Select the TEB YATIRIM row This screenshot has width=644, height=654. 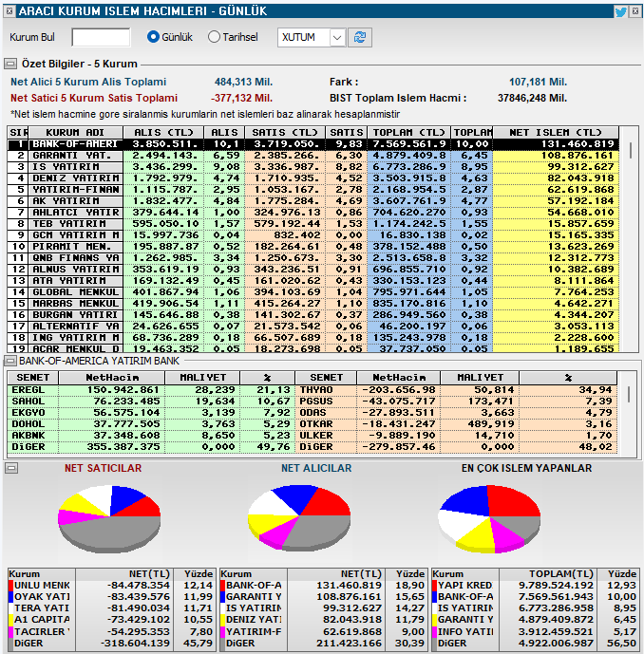[313, 224]
